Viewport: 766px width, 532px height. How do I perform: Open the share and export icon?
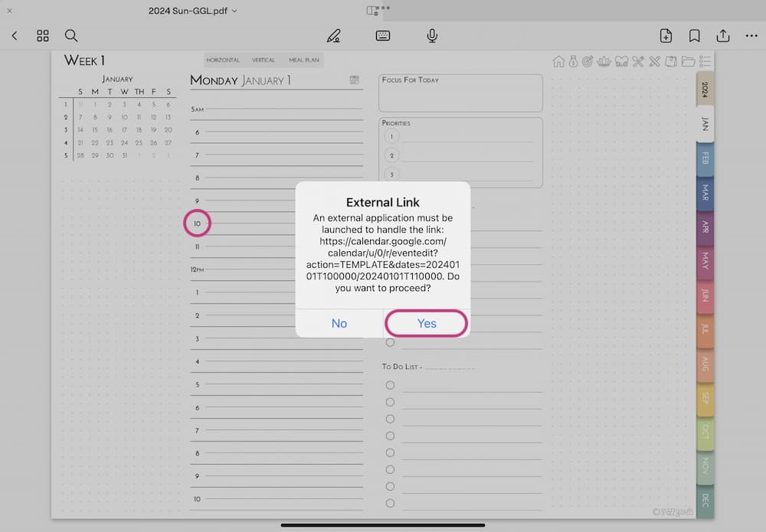click(722, 36)
